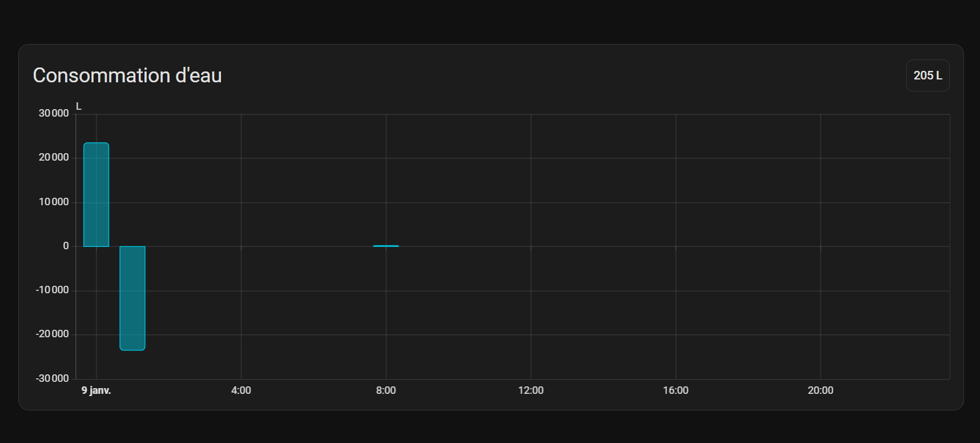Click the 0 y-axis label
Viewport: 980px width, 443px height.
(x=66, y=246)
